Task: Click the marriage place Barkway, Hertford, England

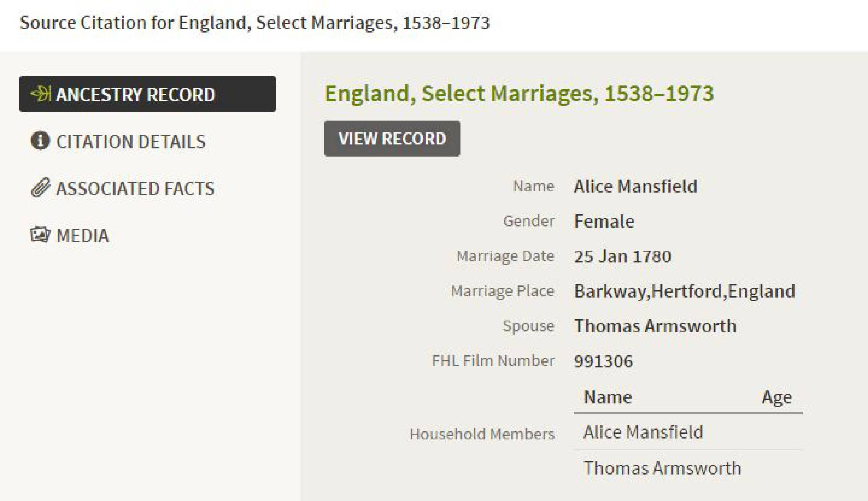Action: 684,291
